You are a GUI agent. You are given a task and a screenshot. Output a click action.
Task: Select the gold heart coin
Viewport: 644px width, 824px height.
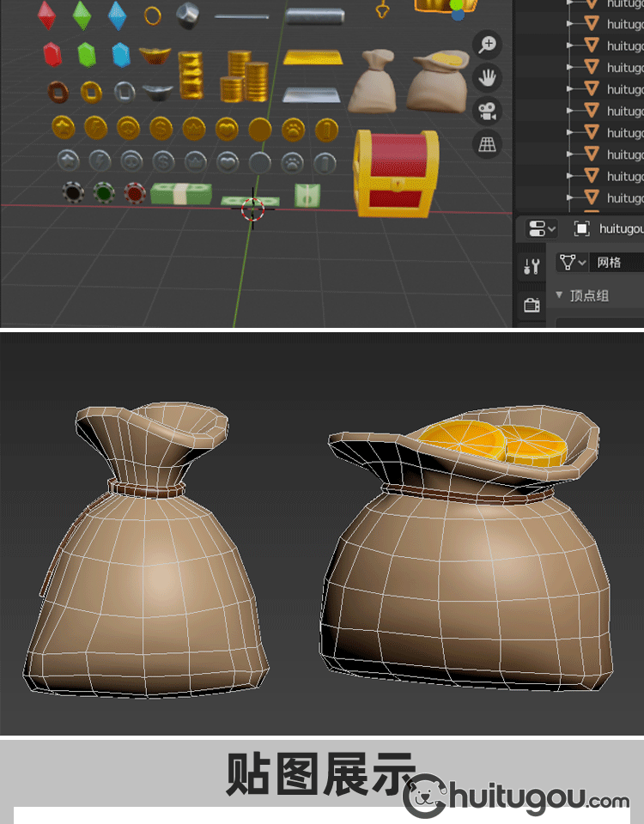(x=227, y=130)
